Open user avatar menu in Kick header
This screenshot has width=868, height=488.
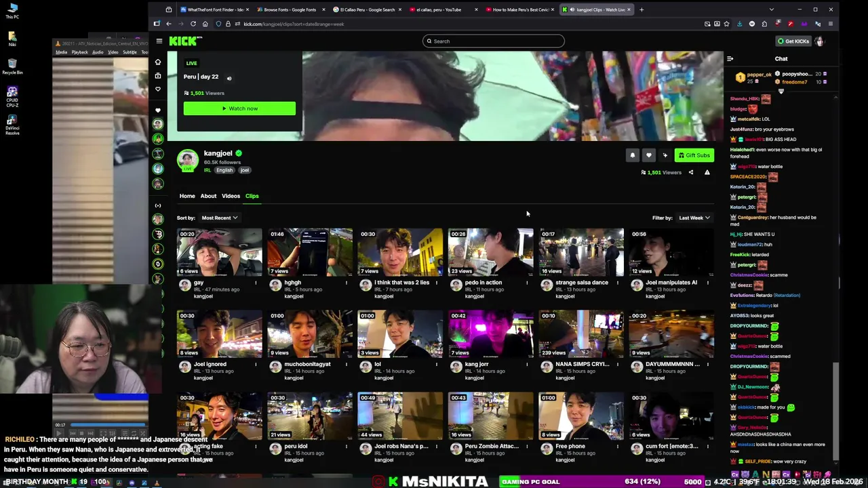(x=819, y=41)
